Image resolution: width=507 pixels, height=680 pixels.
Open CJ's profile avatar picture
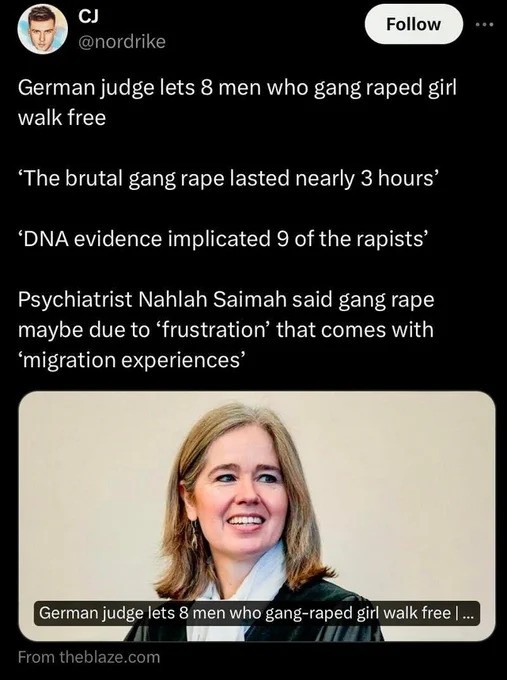coord(43,29)
